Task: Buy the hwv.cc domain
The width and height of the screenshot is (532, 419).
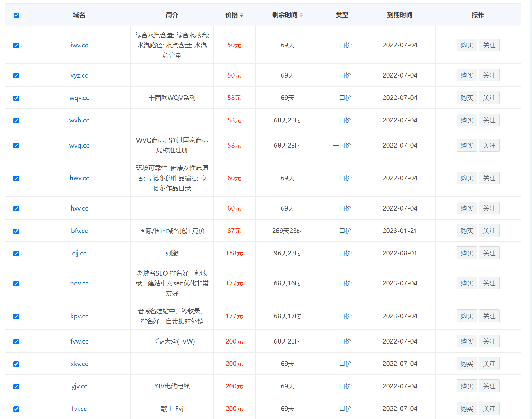Action: pyautogui.click(x=466, y=178)
